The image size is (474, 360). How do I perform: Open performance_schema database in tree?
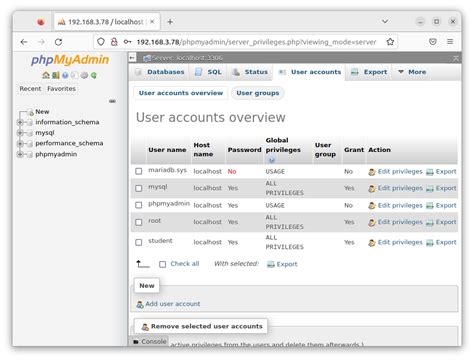69,143
